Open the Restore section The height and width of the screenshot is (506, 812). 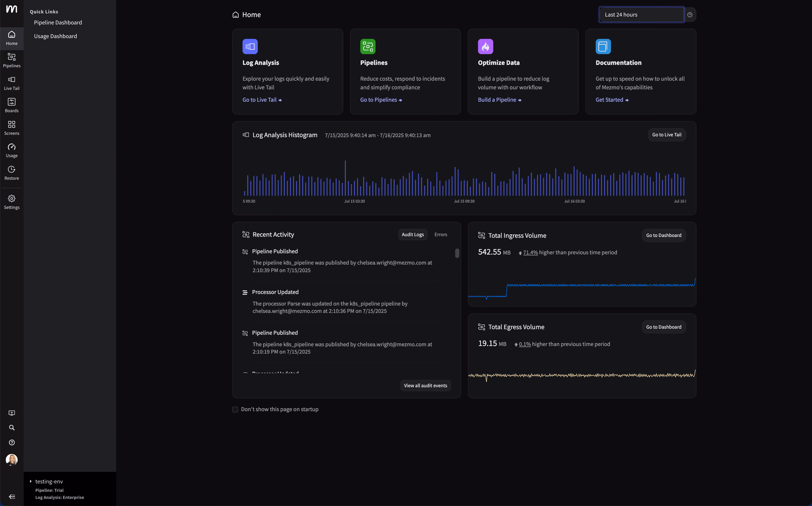click(x=12, y=173)
